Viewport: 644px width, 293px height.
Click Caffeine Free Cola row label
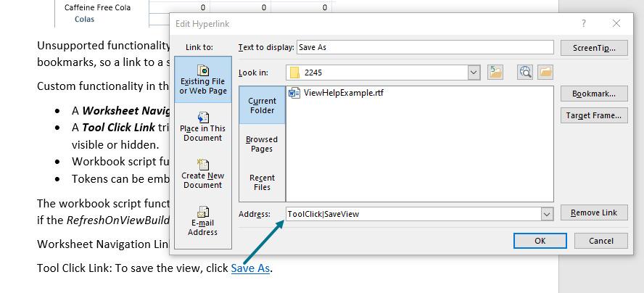pos(97,7)
